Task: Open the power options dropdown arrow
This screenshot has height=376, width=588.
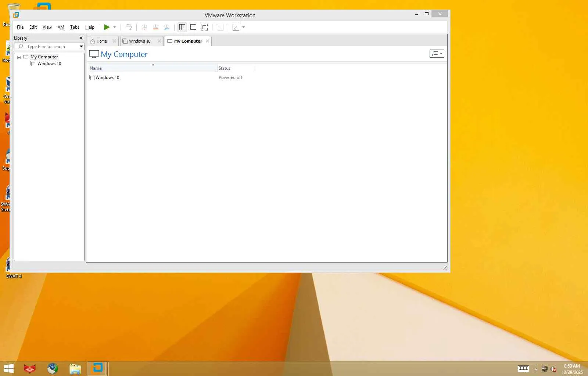Action: (115, 27)
